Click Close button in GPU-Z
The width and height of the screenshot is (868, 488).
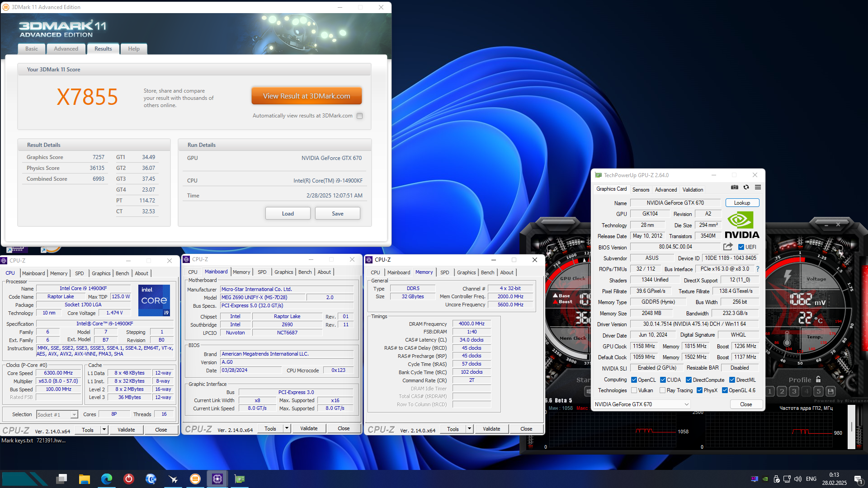coord(746,404)
